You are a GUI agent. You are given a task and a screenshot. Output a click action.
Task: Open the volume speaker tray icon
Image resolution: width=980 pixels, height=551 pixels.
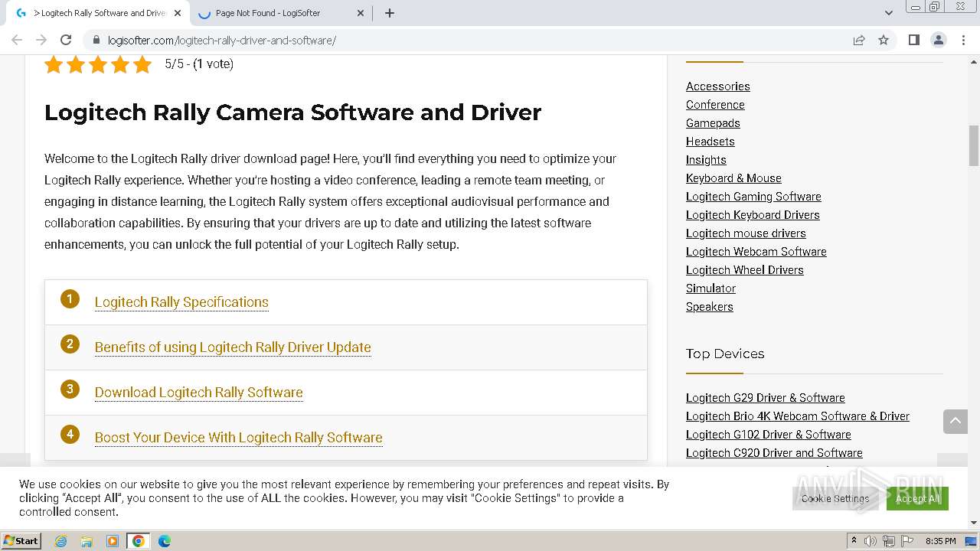click(x=871, y=541)
